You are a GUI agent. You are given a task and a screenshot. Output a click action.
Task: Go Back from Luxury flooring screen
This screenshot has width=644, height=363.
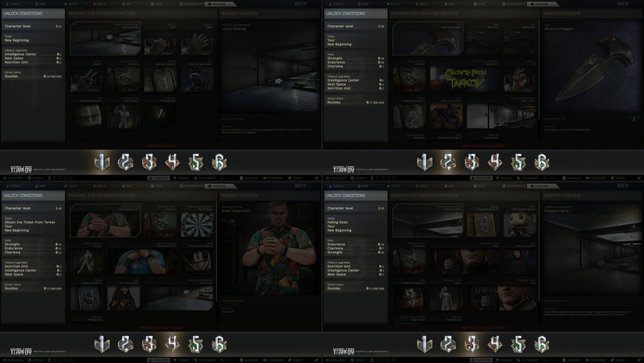[x=300, y=4]
